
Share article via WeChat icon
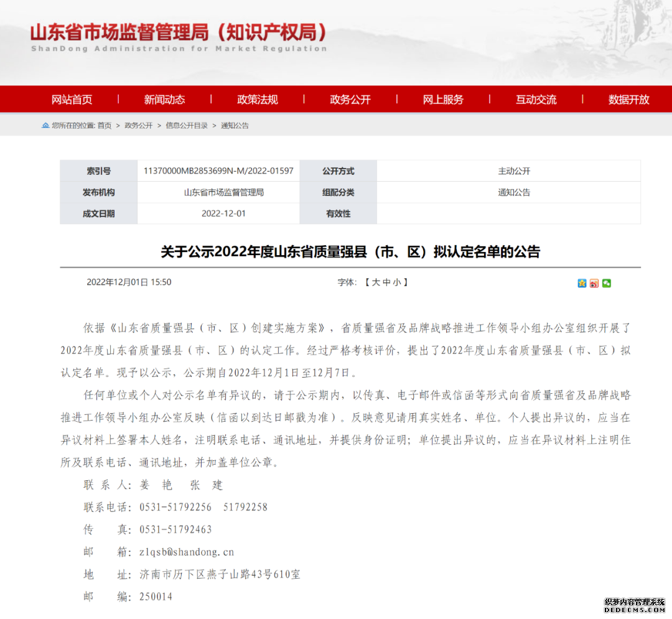pos(607,283)
